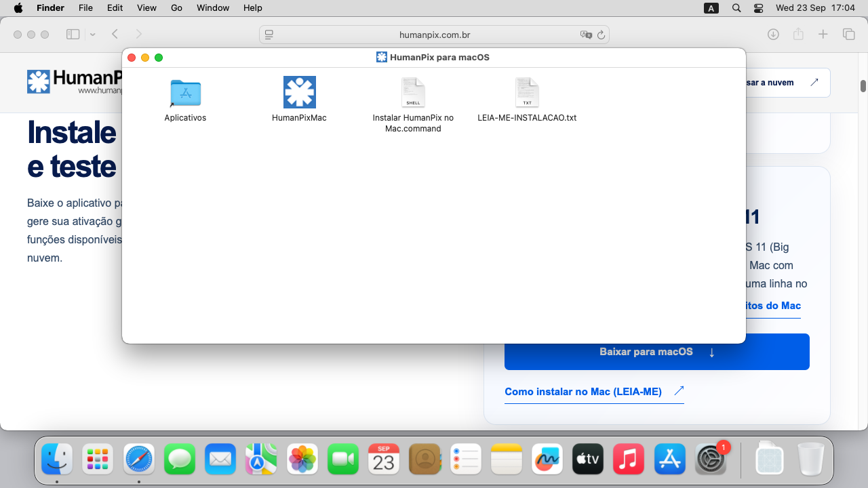Open Photos from the Dock

302,460
